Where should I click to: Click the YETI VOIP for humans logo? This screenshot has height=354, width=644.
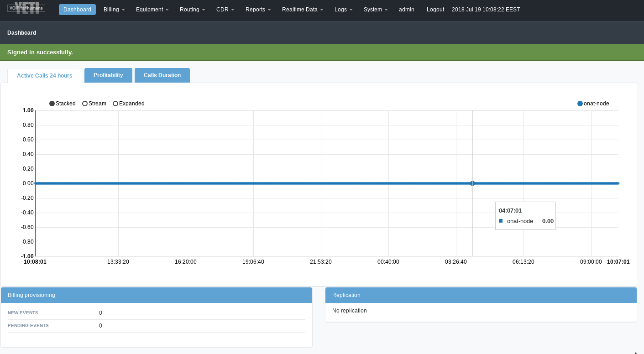26,8
